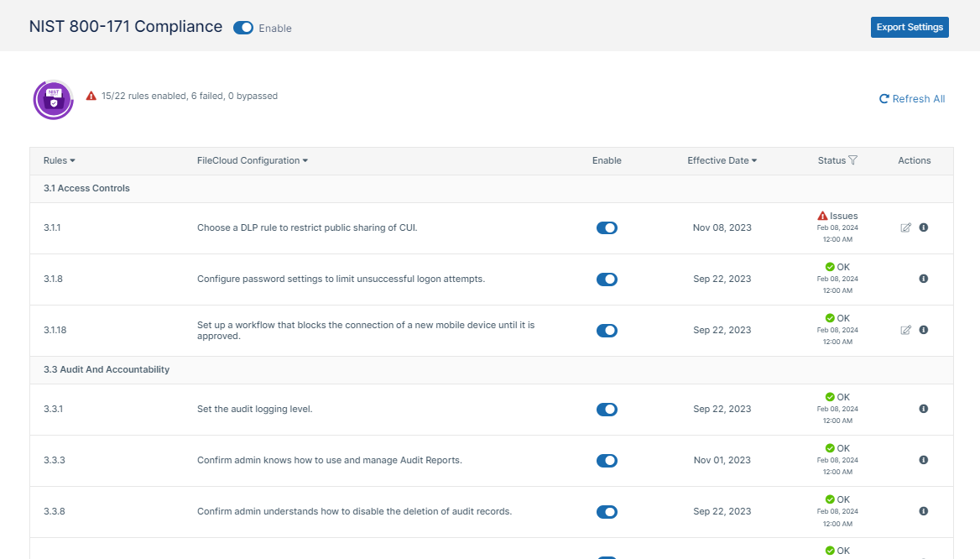Disable the NIST 800-171 Compliance toggle

click(x=243, y=28)
